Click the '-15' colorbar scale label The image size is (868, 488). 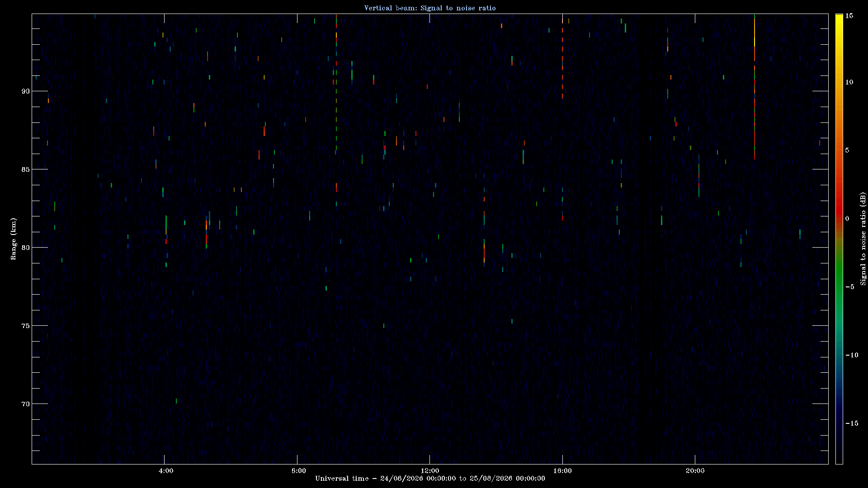852,423
